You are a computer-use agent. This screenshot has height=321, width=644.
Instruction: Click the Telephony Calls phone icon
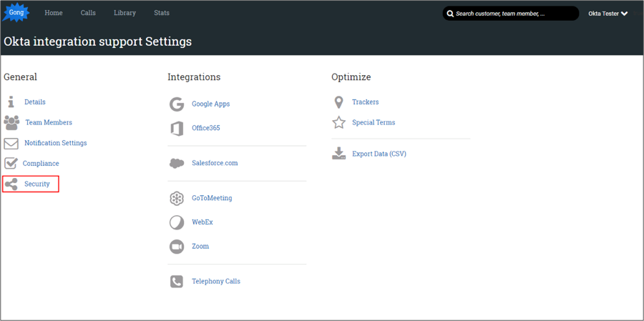pos(177,282)
